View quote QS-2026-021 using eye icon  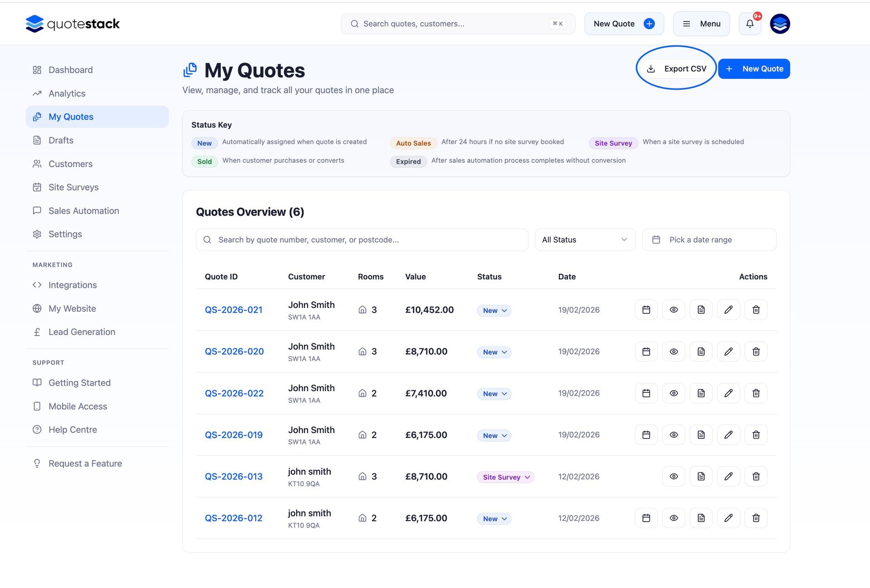673,310
